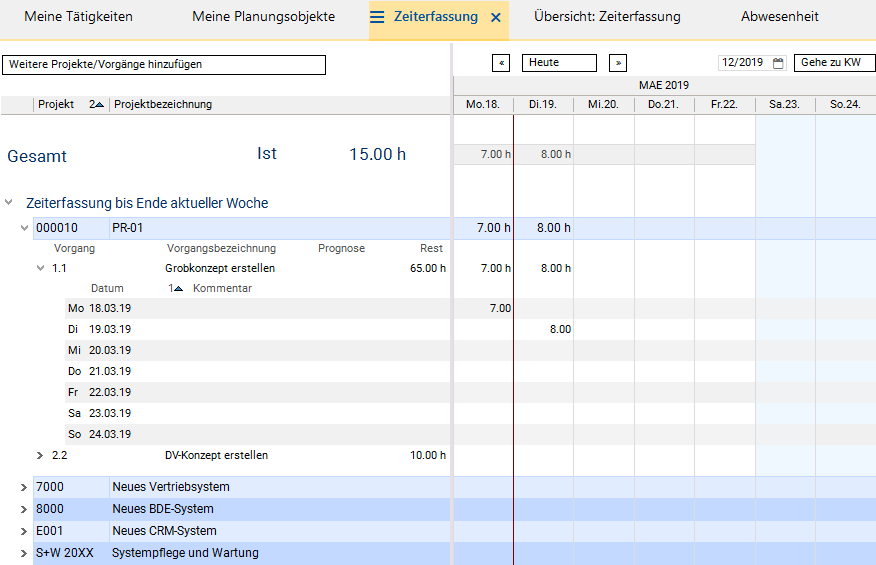Click Weitere Projekte/Vorgänge hinzufügen field
Viewport: 876px width, 565px height.
coord(164,65)
